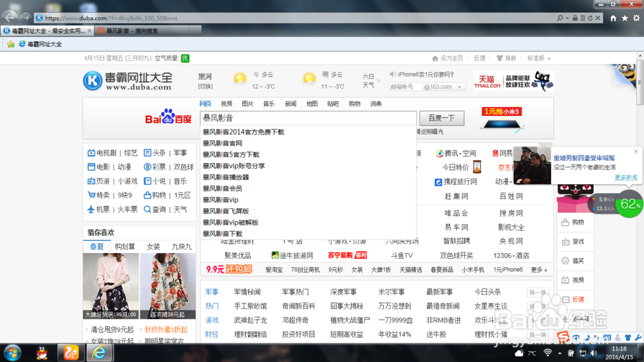The height and width of the screenshot is (362, 644).
Task: Click the Baidu logo
Action: 168,117
